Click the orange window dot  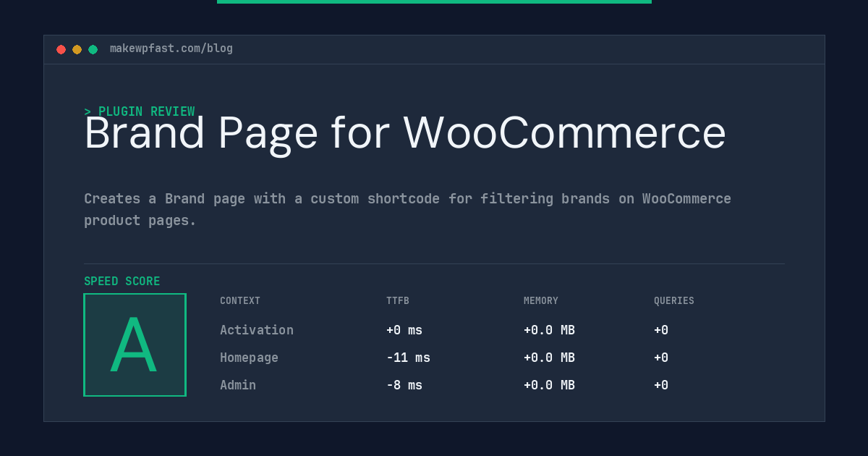click(x=77, y=49)
